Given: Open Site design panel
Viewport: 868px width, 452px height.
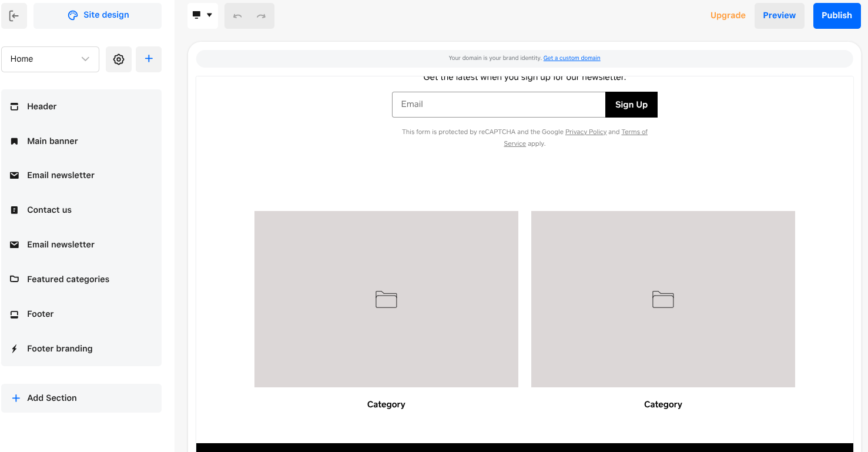Looking at the screenshot, I should point(98,15).
